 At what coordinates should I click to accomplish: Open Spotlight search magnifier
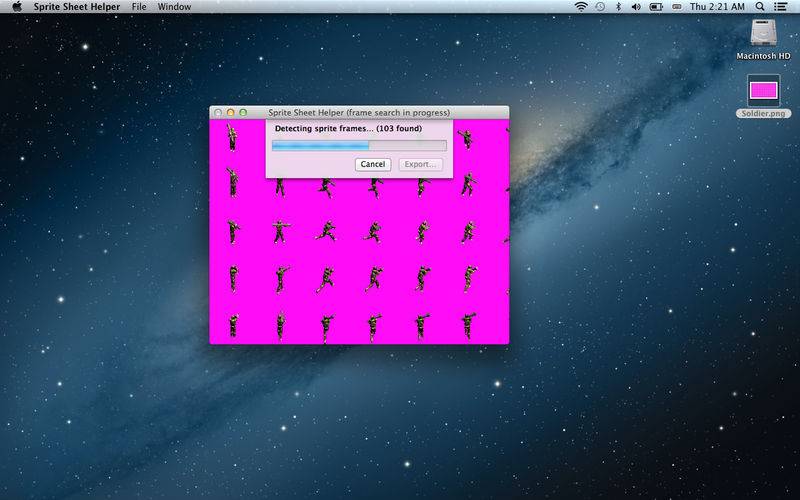tap(760, 7)
